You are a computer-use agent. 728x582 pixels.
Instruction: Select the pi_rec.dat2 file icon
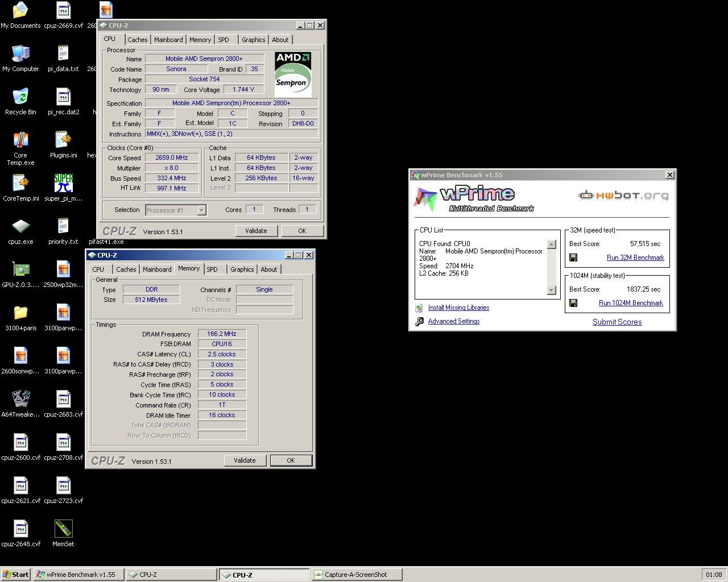click(x=63, y=97)
